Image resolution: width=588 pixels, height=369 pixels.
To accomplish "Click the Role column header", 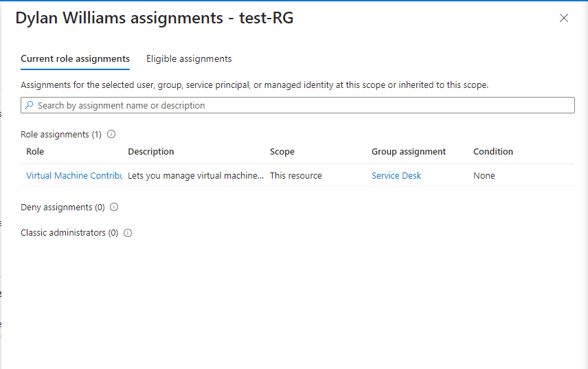I will [x=35, y=152].
